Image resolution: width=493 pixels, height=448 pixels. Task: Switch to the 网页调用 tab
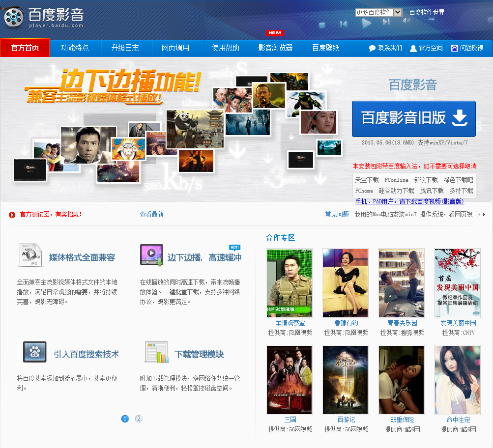pyautogui.click(x=175, y=48)
